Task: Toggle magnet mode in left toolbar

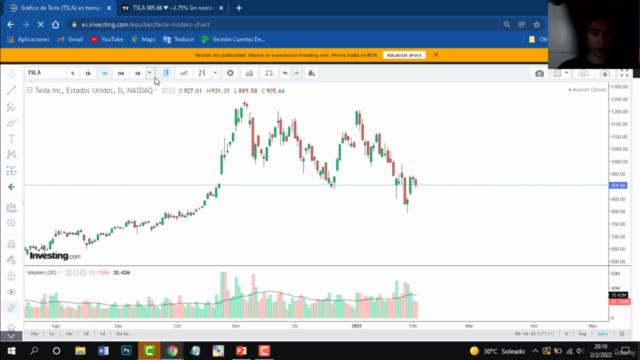Action: [x=11, y=244]
